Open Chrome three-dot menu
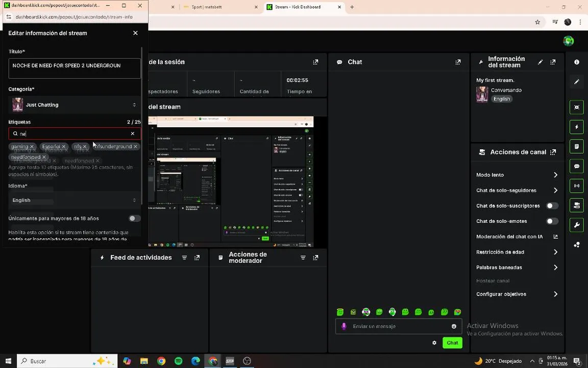588x368 pixels. [x=580, y=22]
